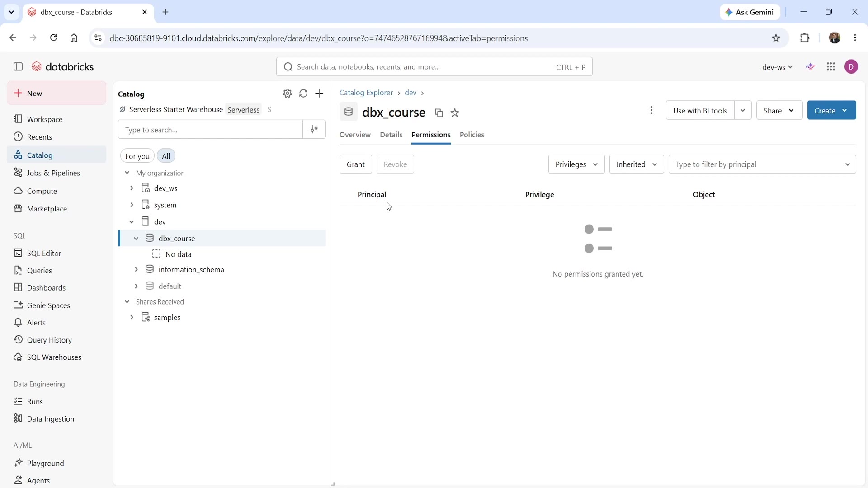Open Runs under Data Engineering
868x488 pixels.
57,401
